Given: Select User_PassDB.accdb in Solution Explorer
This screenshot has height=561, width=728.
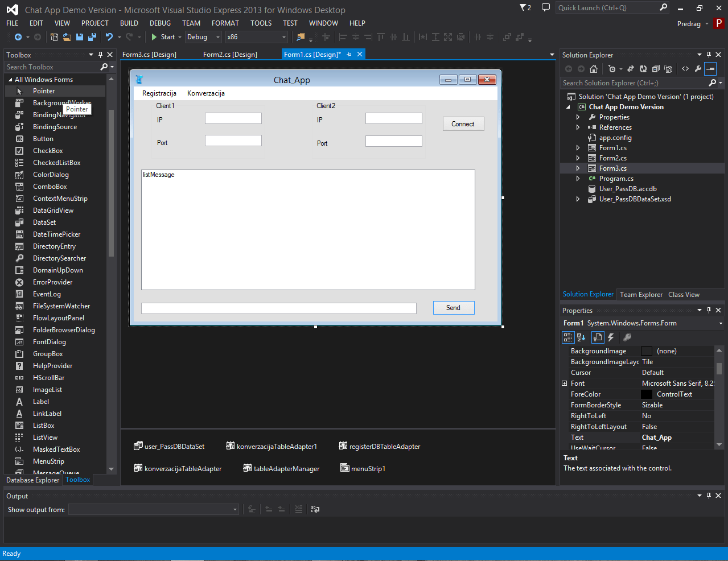Looking at the screenshot, I should click(627, 189).
